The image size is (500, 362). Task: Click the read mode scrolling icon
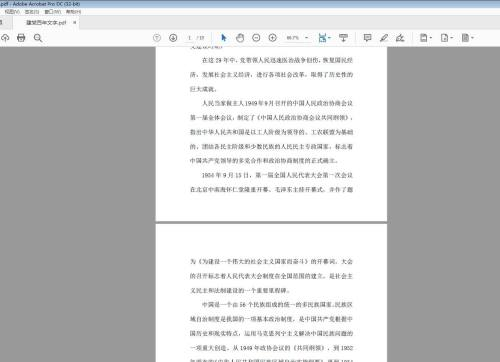[x=343, y=38]
